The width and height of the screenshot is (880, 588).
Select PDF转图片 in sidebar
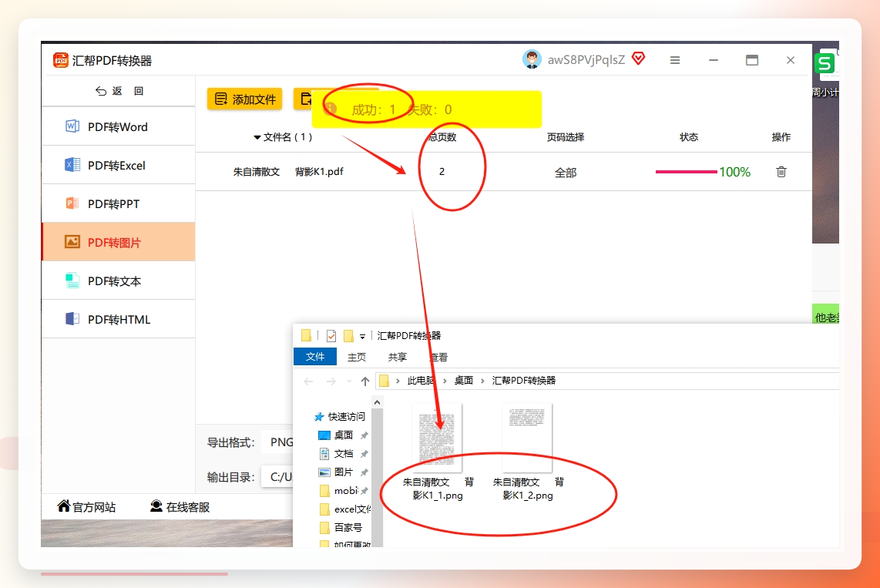click(119, 243)
